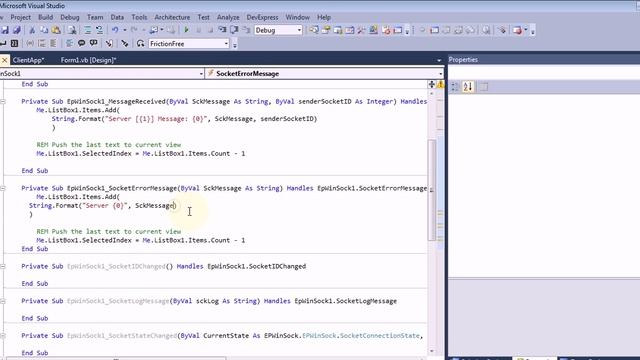Screen dimensions: 640x360
Task: Open the Project menu
Action: [x=20, y=18]
